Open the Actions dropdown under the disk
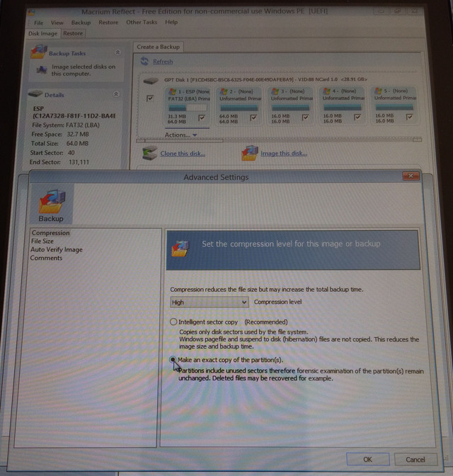 (x=180, y=135)
